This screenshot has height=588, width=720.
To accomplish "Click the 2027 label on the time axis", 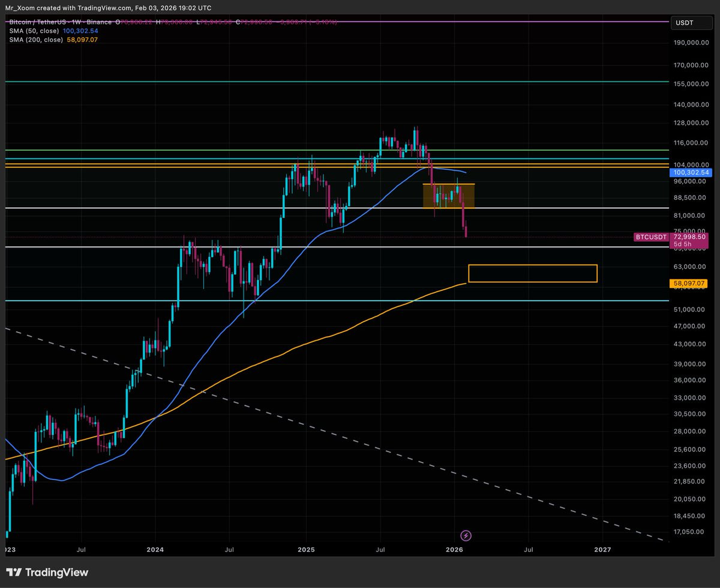I will (x=602, y=549).
